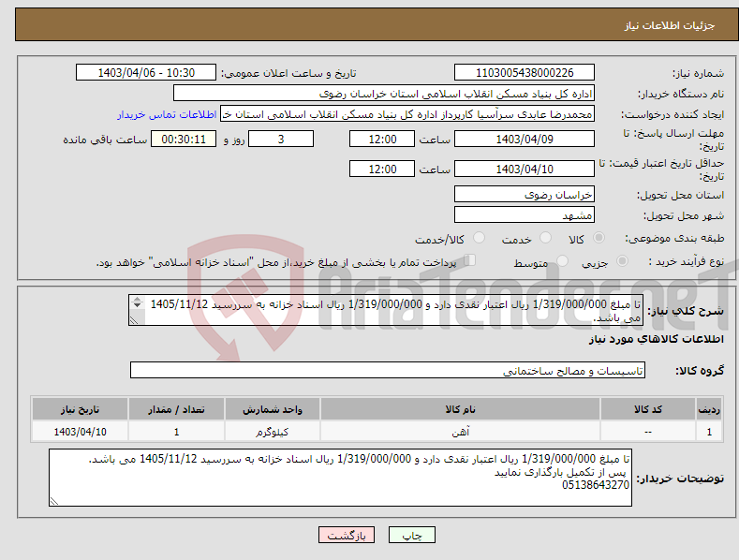Click the تاریخ نیاز column header
Image resolution: width=739 pixels, height=560 pixels.
[x=80, y=409]
